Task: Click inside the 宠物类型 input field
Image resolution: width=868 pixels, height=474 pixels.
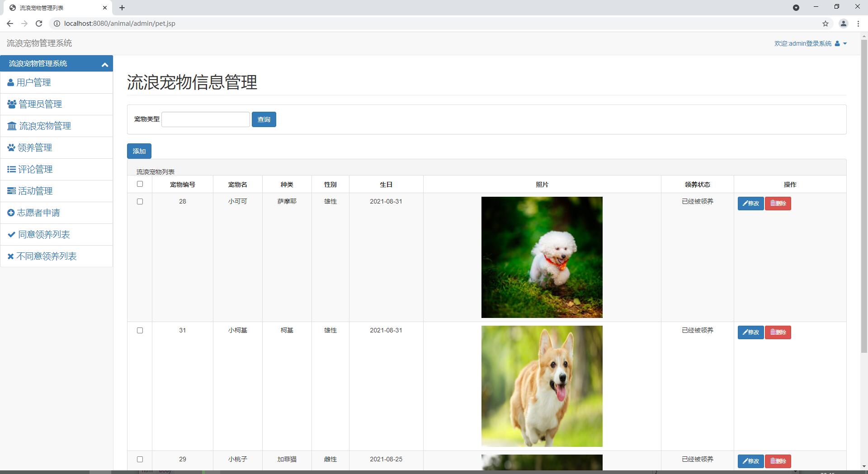Action: [205, 119]
